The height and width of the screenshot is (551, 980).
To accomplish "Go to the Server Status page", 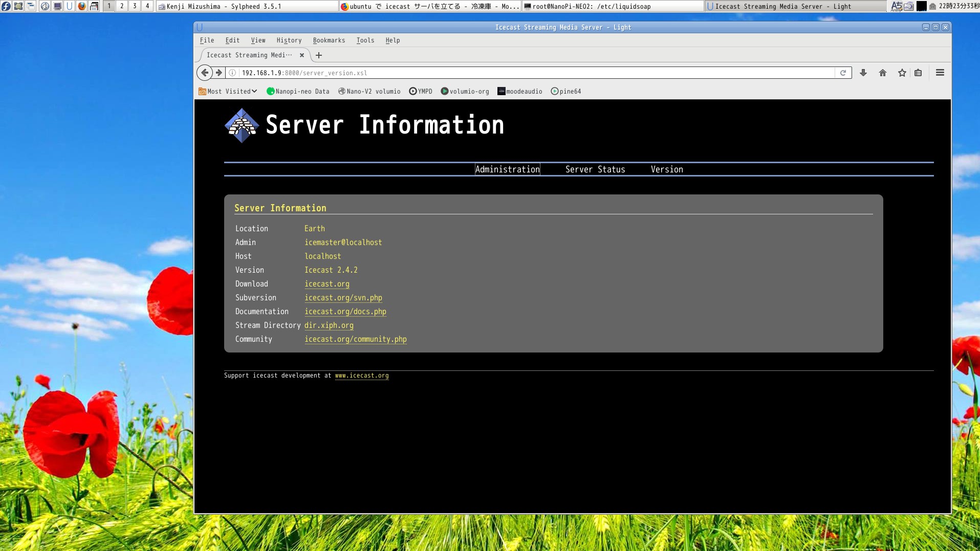I will pos(595,169).
